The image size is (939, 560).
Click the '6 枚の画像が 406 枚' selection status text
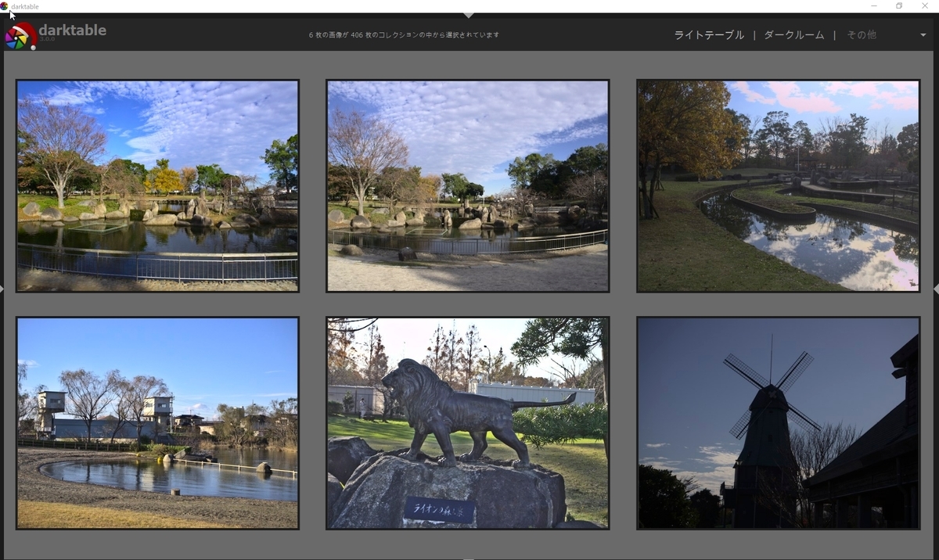[x=404, y=35]
